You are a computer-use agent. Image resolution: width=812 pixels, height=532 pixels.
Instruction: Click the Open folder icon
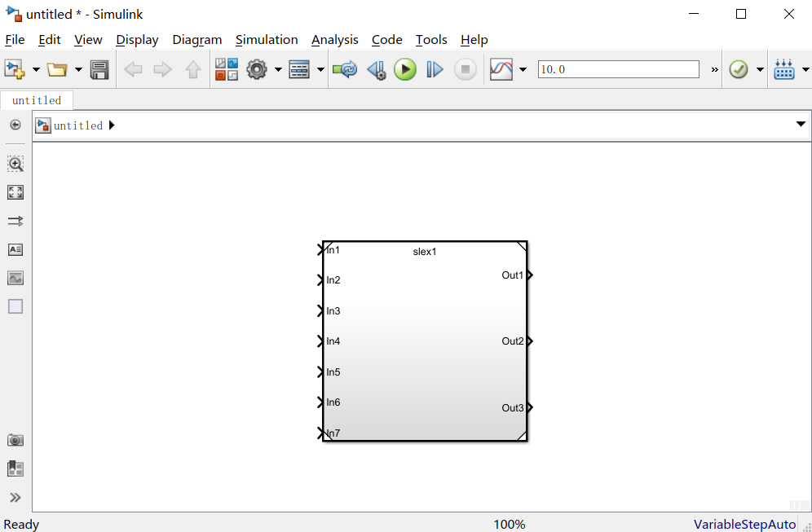[57, 68]
